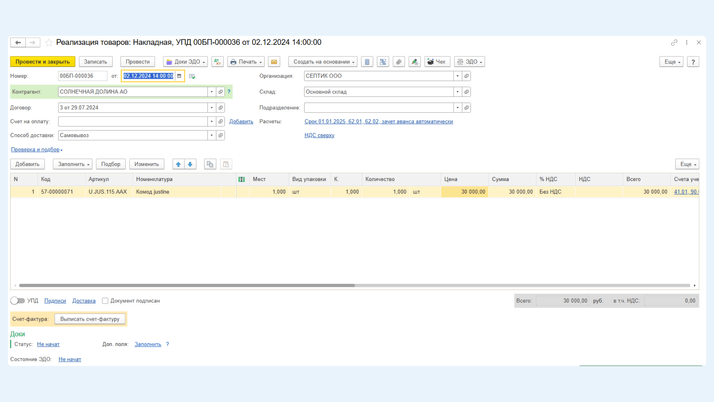Add document to favorites with star
This screenshot has height=402, width=714.
click(49, 43)
